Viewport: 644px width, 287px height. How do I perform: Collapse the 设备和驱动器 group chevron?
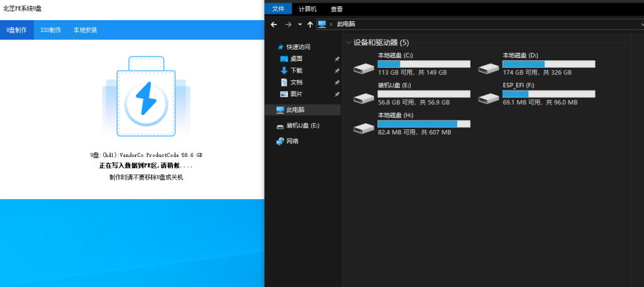point(348,43)
